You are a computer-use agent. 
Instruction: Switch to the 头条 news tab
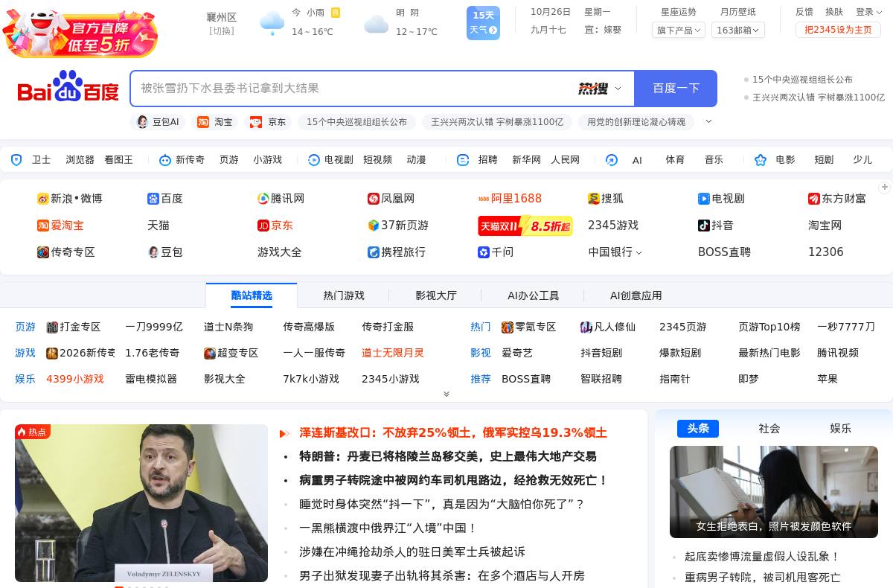698,429
